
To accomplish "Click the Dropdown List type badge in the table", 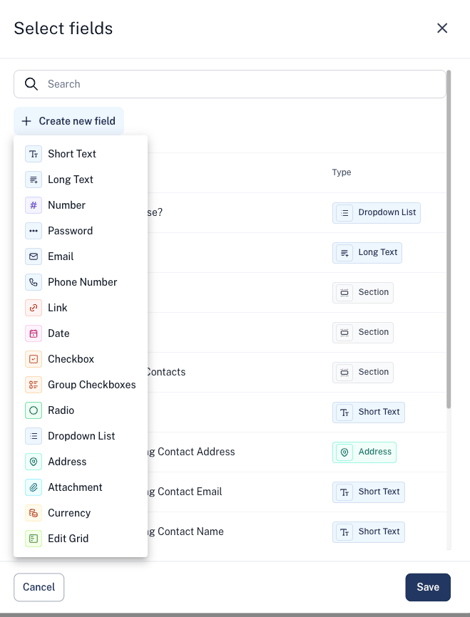I will [376, 213].
